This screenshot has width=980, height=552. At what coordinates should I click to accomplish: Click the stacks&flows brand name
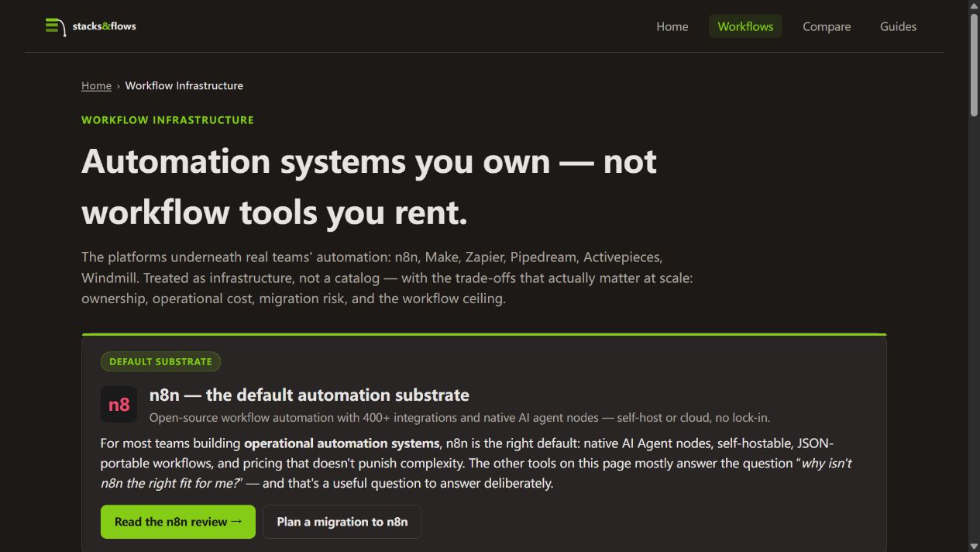click(x=105, y=26)
